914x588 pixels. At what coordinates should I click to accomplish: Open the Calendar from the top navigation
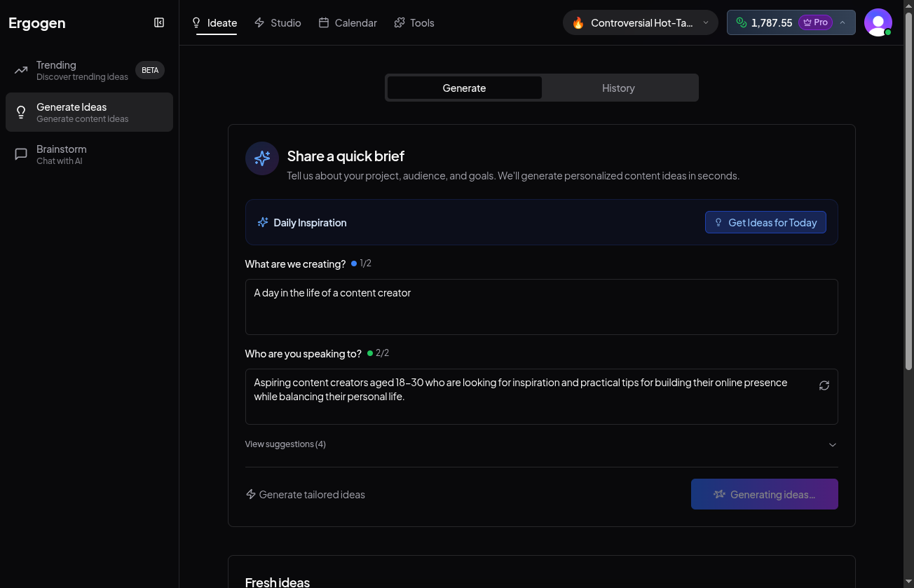324,22
